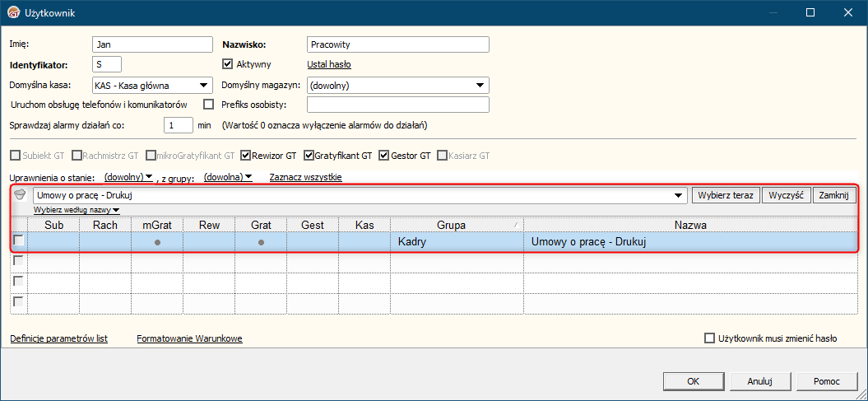Viewport: 868px width, 401px height.
Task: Click the Sub column header
Action: click(x=53, y=225)
